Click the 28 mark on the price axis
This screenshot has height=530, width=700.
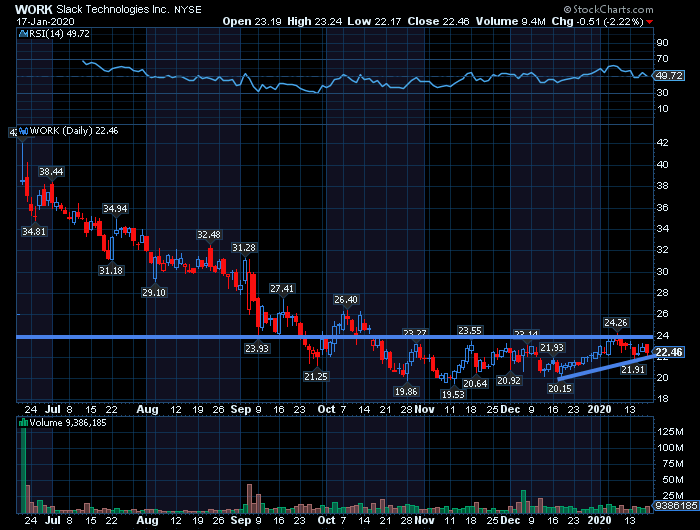point(662,293)
